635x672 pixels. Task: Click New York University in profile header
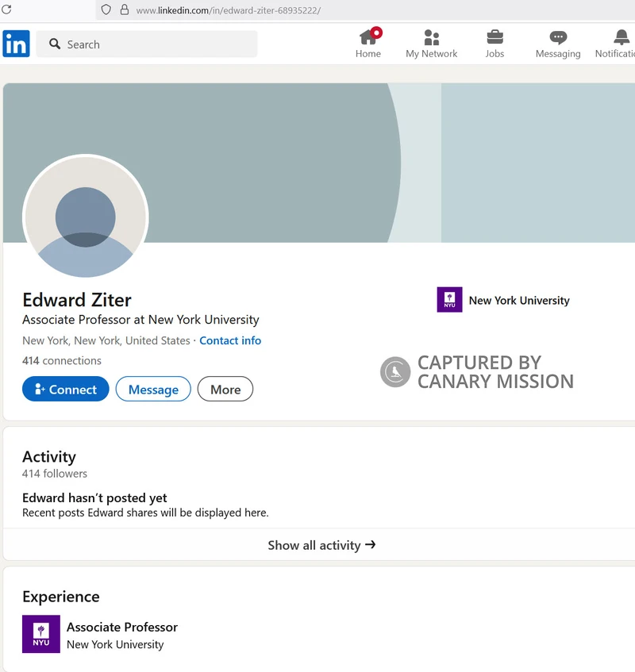pos(518,301)
